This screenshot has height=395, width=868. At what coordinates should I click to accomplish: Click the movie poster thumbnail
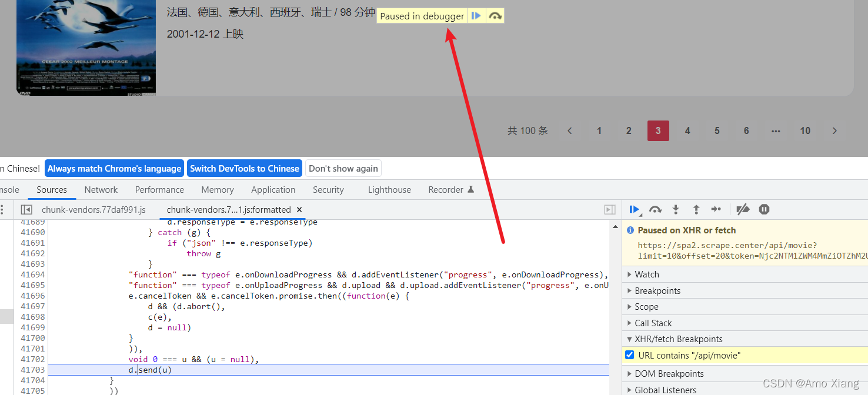86,48
